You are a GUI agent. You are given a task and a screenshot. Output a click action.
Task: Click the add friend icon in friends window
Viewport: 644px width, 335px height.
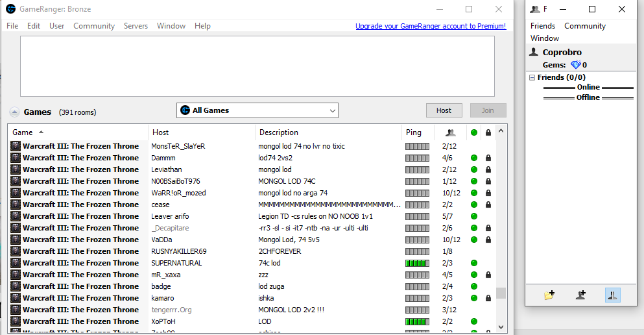(x=580, y=295)
